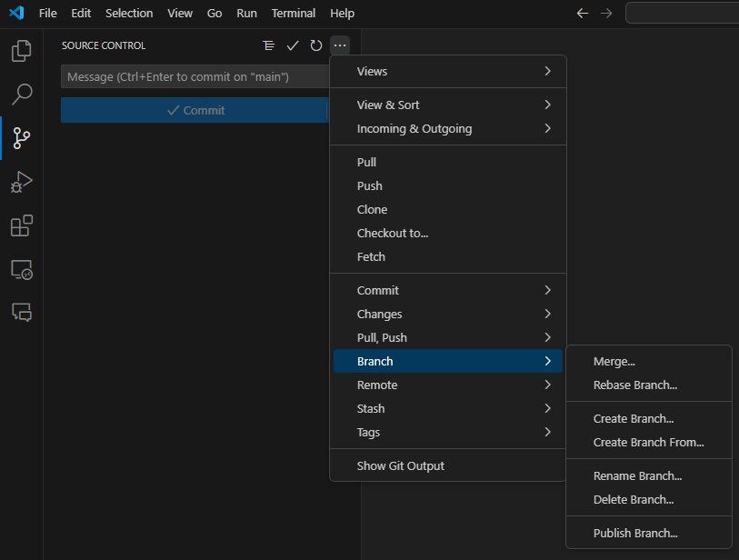Click the commit message input field
Viewport: 739px width, 560px height.
coord(194,77)
